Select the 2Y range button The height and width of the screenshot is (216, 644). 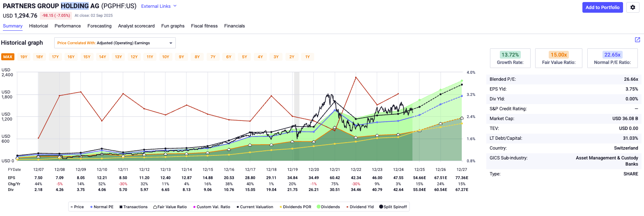pos(292,57)
